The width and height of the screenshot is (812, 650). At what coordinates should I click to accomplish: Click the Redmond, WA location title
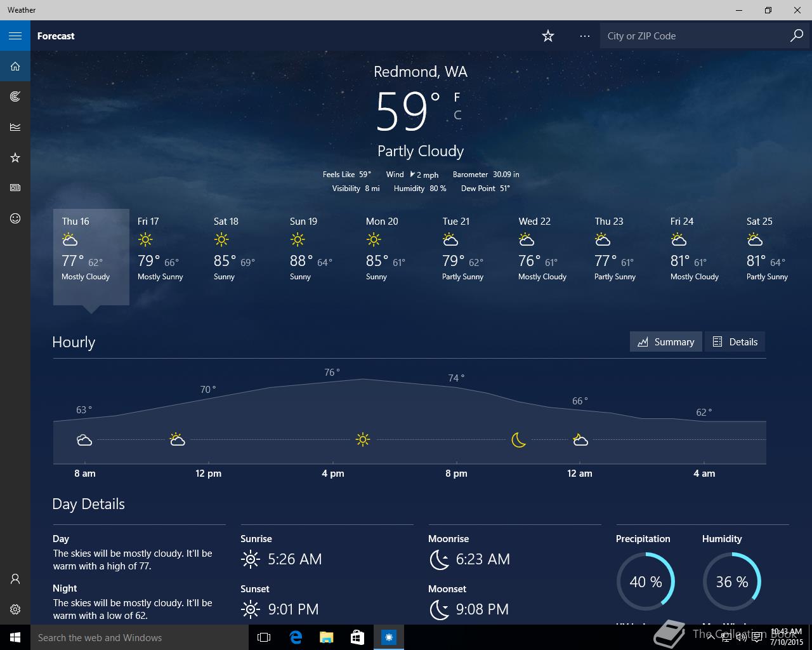tap(421, 72)
